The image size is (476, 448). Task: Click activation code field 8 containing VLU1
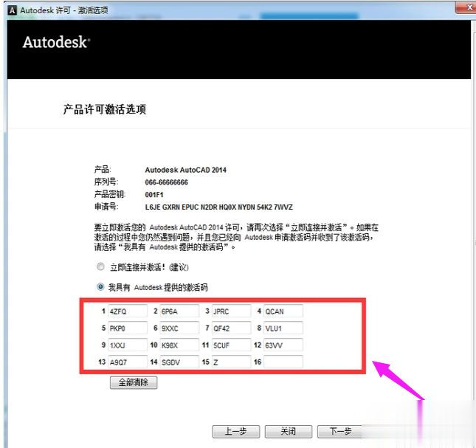click(x=283, y=328)
